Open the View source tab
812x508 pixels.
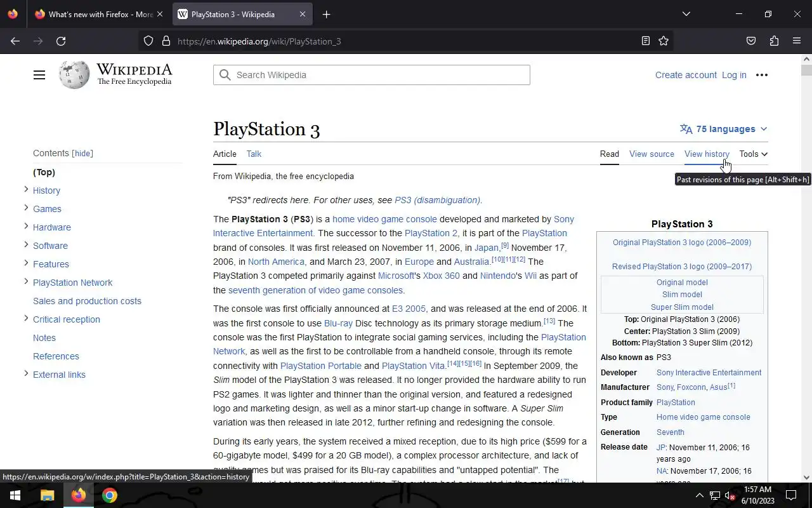652,154
